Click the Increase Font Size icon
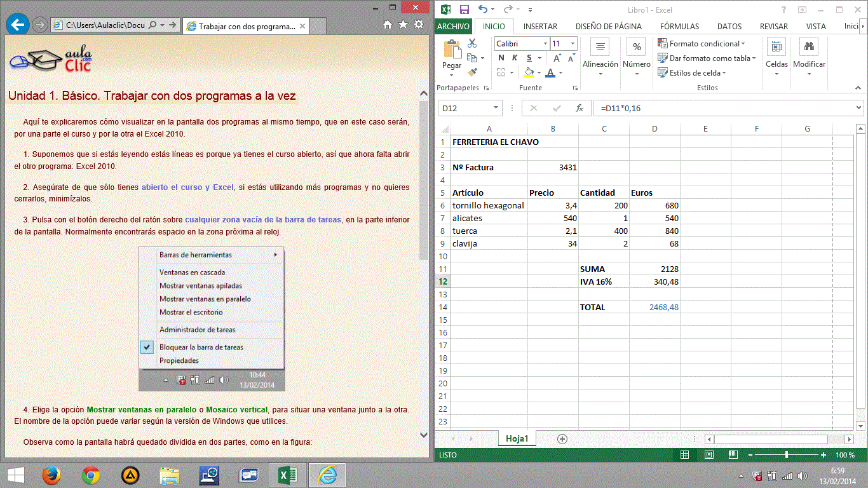The height and width of the screenshot is (488, 868). click(x=557, y=58)
